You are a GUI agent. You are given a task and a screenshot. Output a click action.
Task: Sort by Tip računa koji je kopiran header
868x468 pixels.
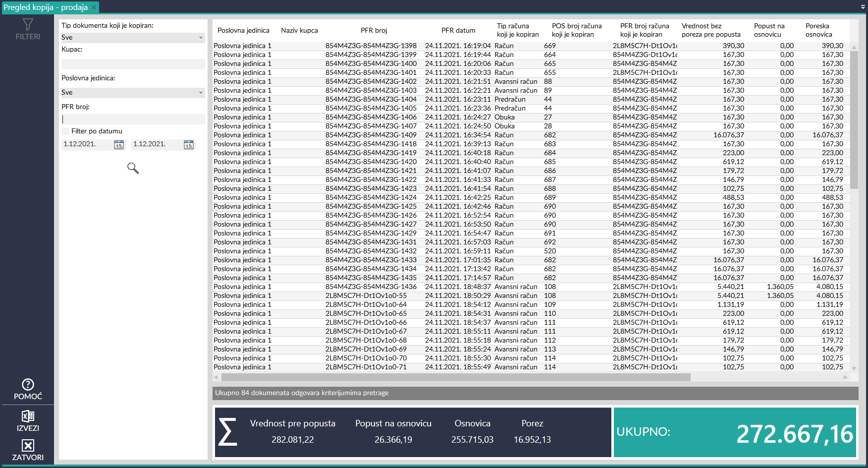click(518, 30)
